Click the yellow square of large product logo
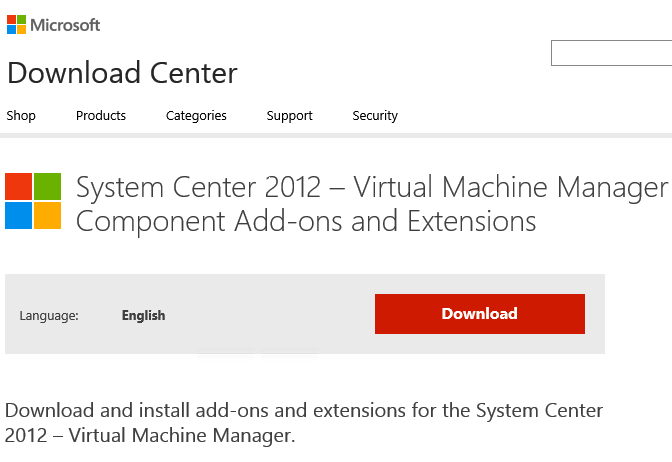The image size is (672, 462). [47, 215]
